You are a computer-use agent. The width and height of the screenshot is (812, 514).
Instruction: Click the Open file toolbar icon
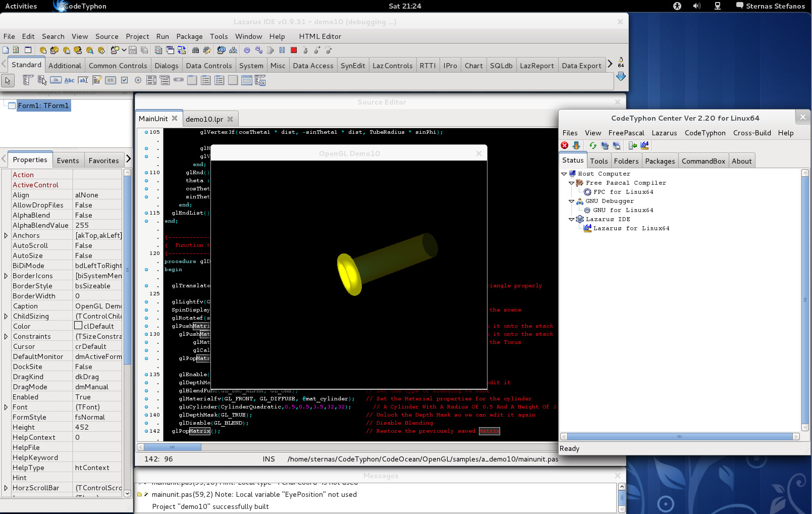point(115,50)
